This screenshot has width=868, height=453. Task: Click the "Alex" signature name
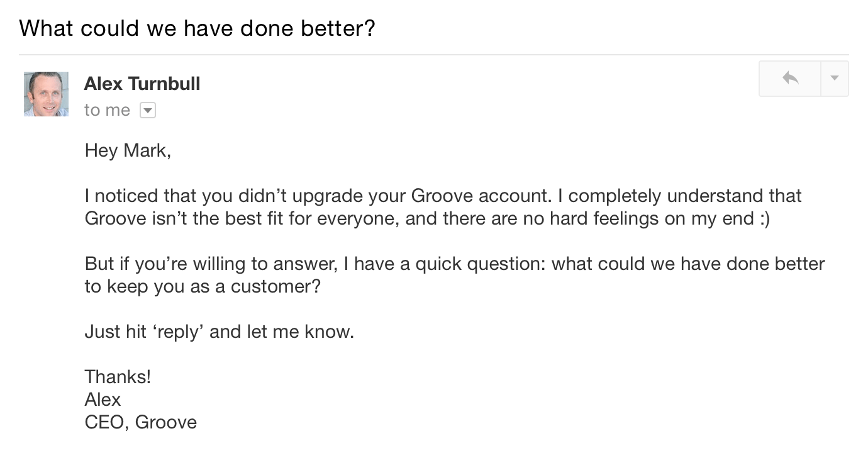[103, 400]
